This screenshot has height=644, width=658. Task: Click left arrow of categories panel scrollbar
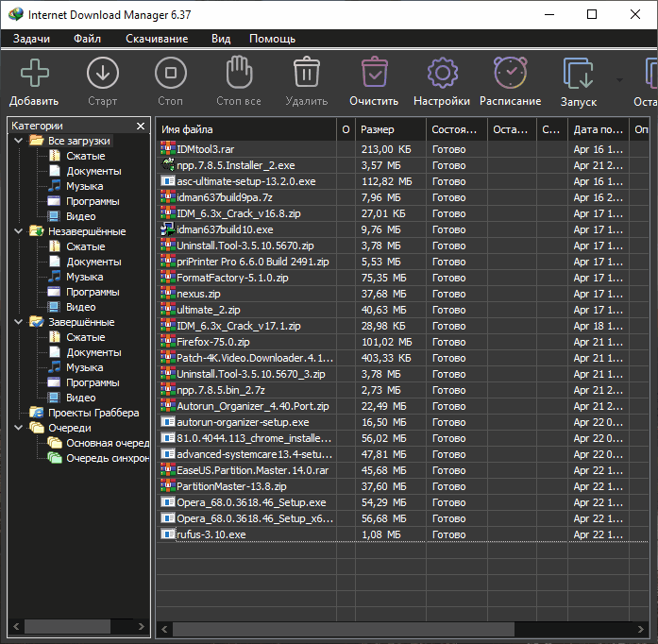[16, 626]
